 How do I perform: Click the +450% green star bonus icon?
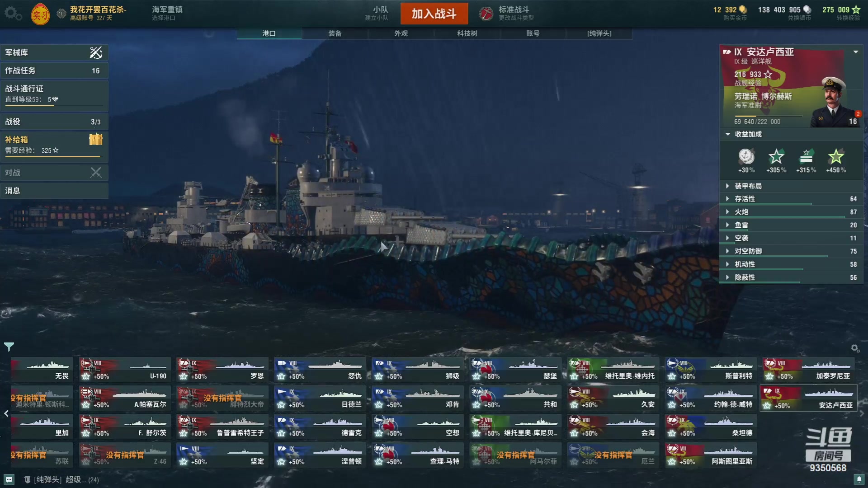(835, 157)
